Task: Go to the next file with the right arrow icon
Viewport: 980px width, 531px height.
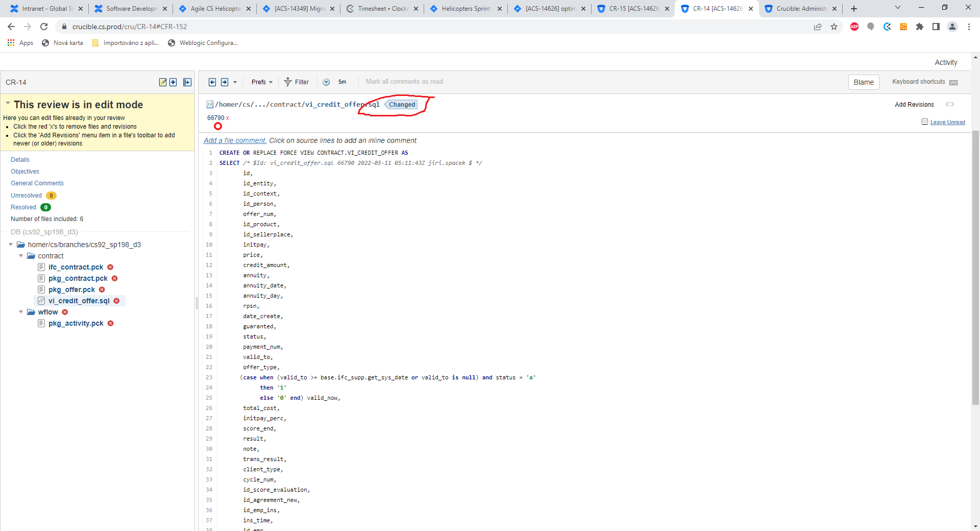Action: tap(225, 82)
